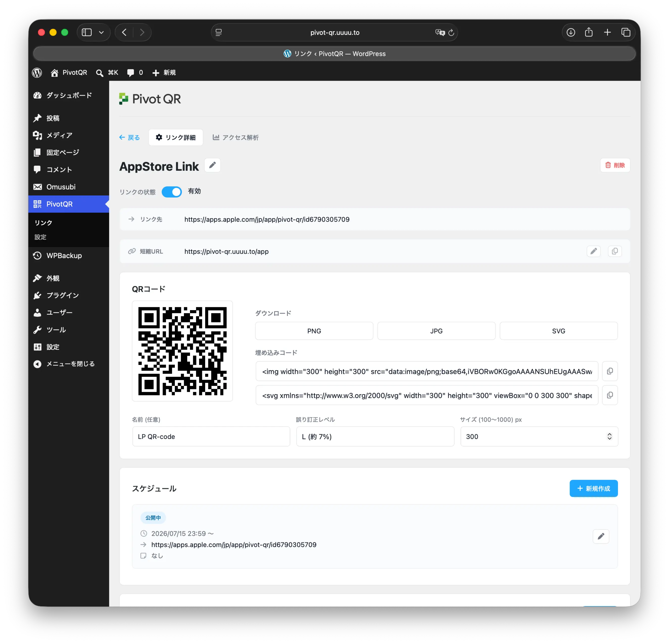The image size is (669, 644).
Task: Click the サイズ stepper arrows
Action: [x=609, y=437]
